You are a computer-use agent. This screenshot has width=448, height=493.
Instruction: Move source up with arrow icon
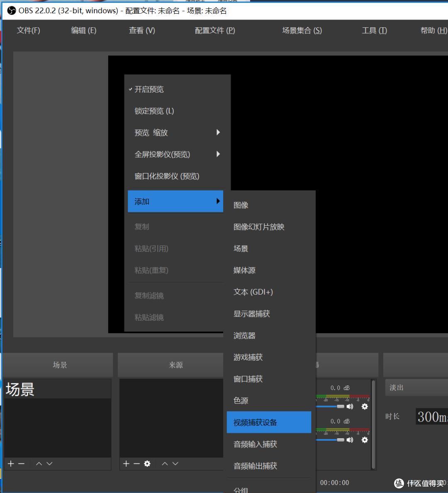point(165,464)
